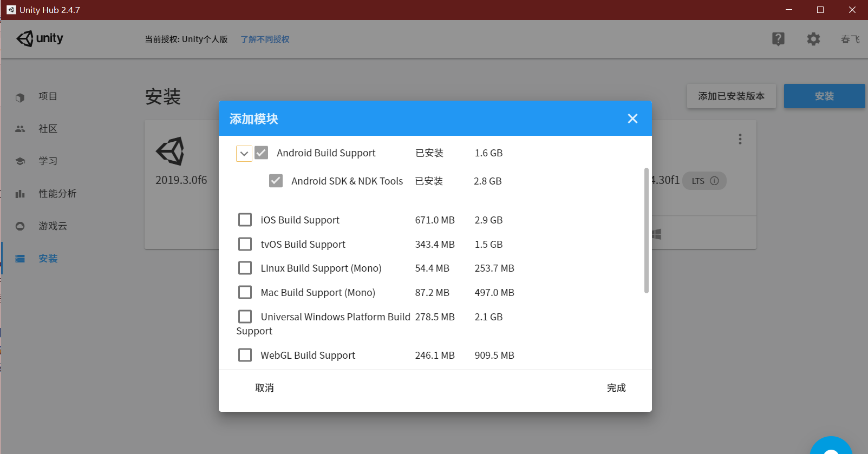The height and width of the screenshot is (454, 868).
Task: Toggle the Android SDK & NDK Tools checkbox
Action: (276, 181)
